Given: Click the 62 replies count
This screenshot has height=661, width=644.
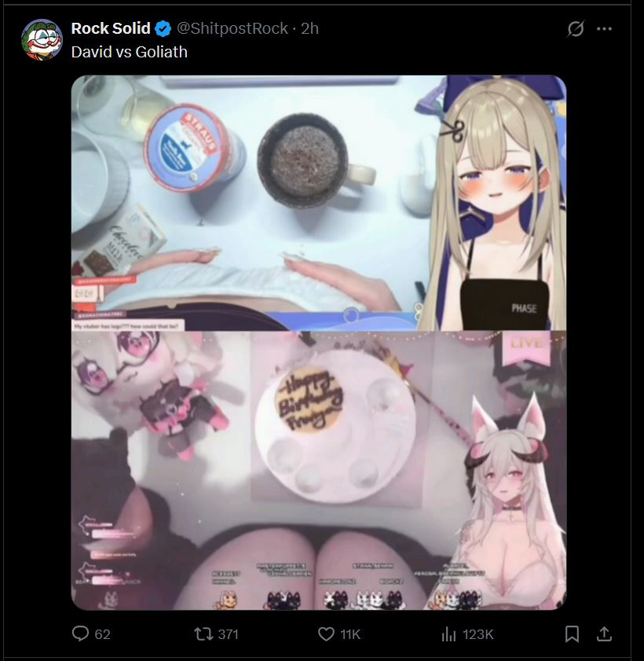Looking at the screenshot, I should click(102, 634).
